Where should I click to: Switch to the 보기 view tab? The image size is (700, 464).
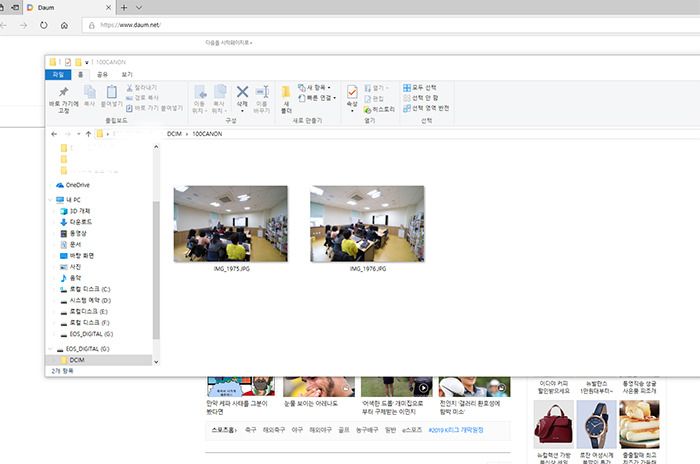click(127, 75)
